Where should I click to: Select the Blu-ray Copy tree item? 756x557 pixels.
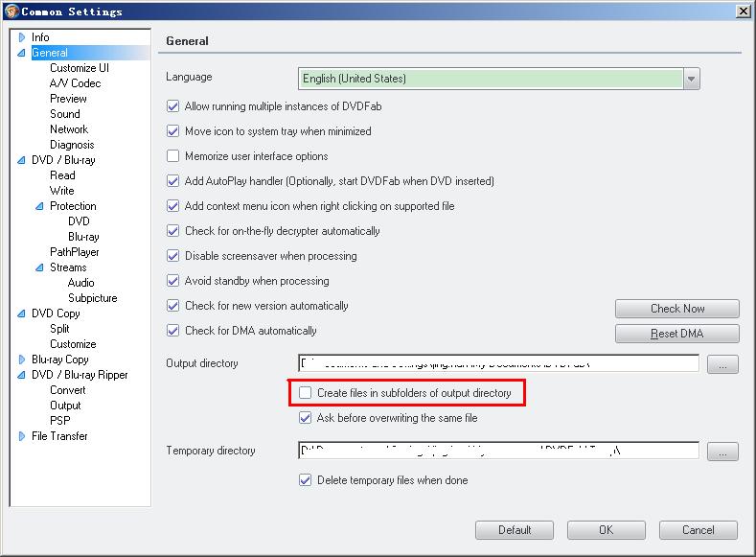[60, 360]
